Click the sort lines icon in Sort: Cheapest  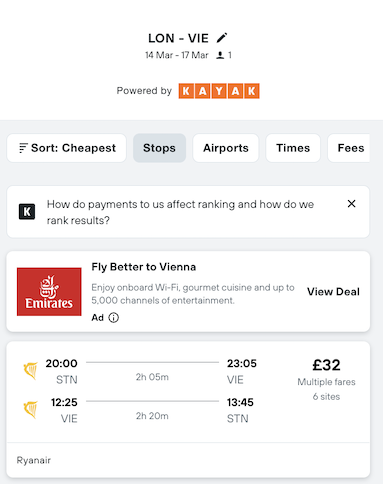pyautogui.click(x=23, y=148)
